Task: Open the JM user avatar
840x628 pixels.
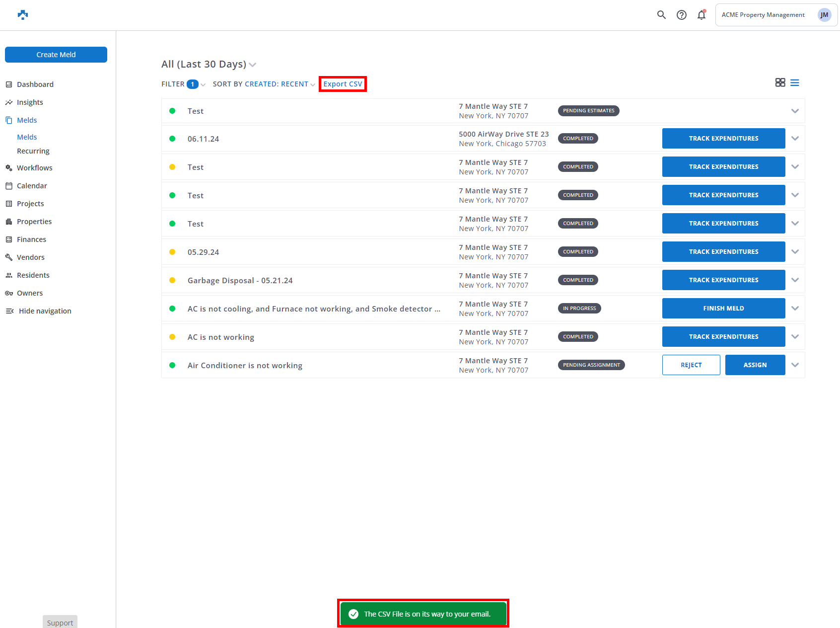Action: (824, 15)
